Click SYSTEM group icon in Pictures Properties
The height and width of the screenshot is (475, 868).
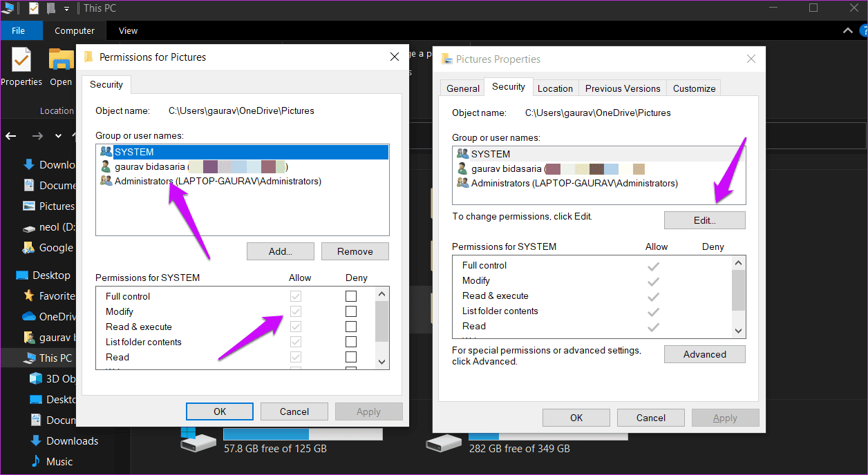click(x=462, y=154)
